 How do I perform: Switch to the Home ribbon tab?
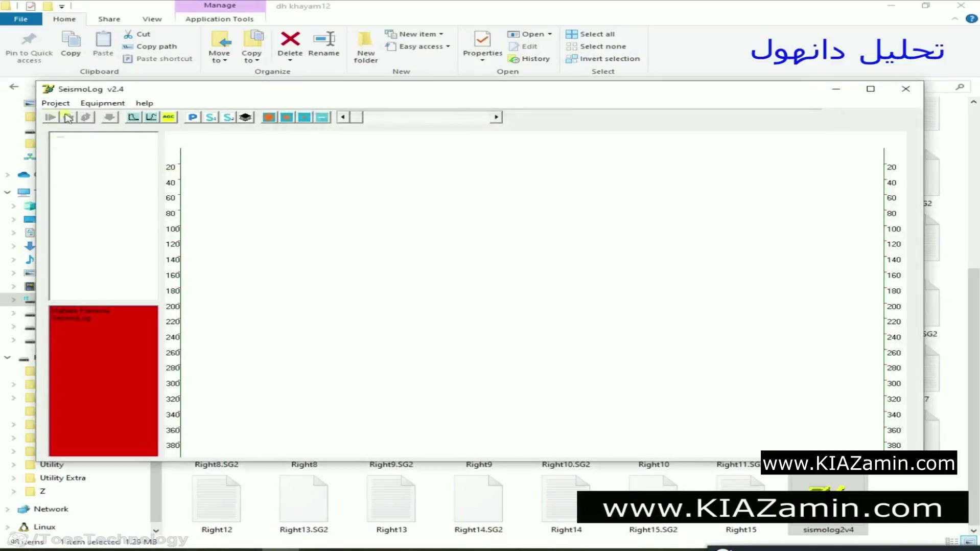pos(64,19)
